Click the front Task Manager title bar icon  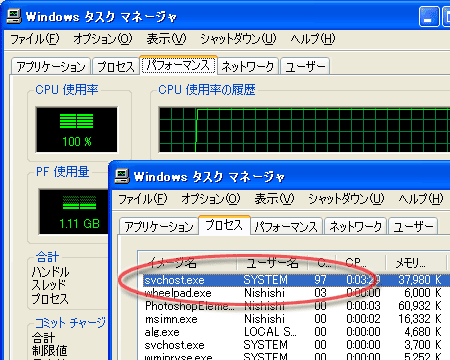pos(122,176)
